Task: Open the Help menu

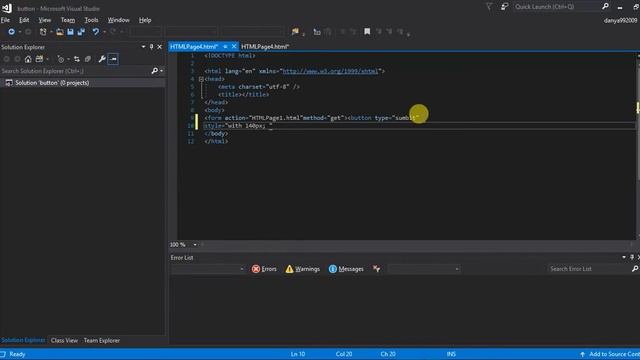Action: [x=145, y=20]
